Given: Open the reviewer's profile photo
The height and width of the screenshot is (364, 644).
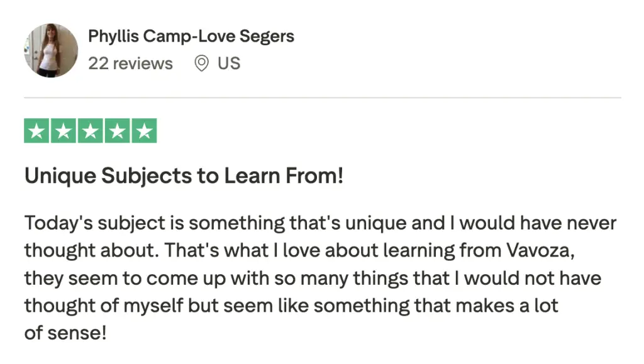Looking at the screenshot, I should [x=51, y=50].
